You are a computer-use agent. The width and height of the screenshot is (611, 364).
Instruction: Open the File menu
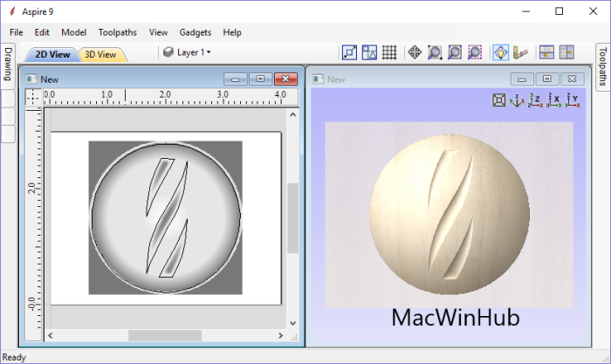pos(17,32)
